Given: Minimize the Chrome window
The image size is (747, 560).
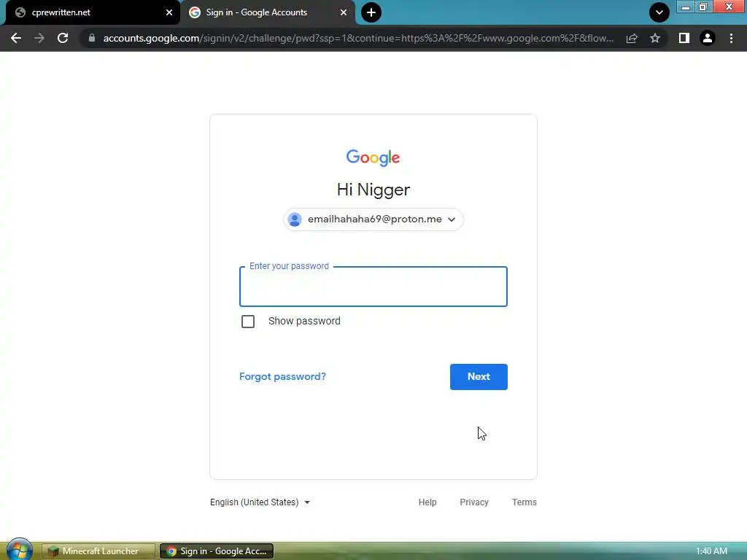Looking at the screenshot, I should 686,7.
